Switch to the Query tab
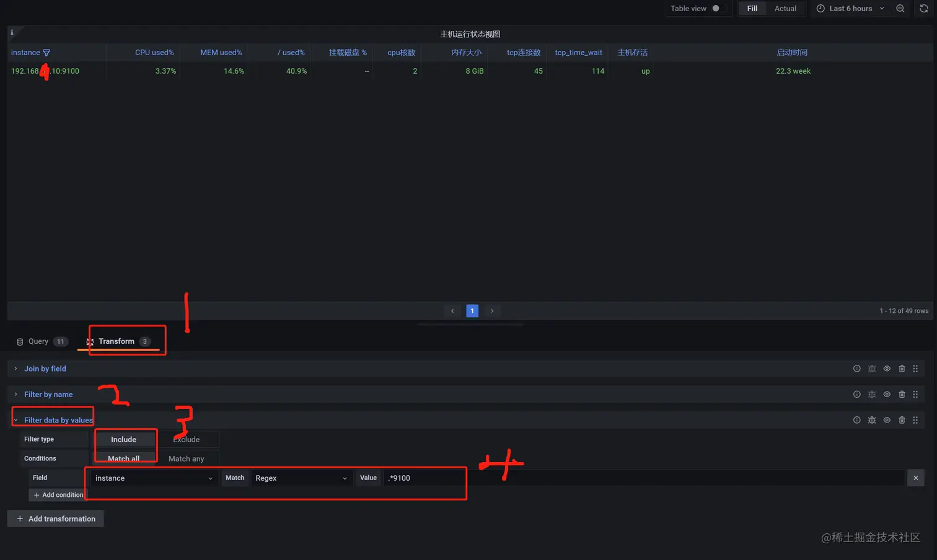This screenshot has height=560, width=937. [x=42, y=341]
